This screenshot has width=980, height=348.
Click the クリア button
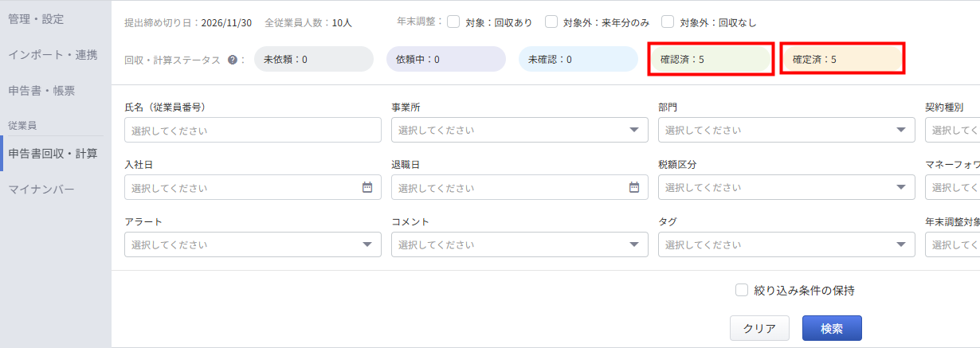point(759,328)
